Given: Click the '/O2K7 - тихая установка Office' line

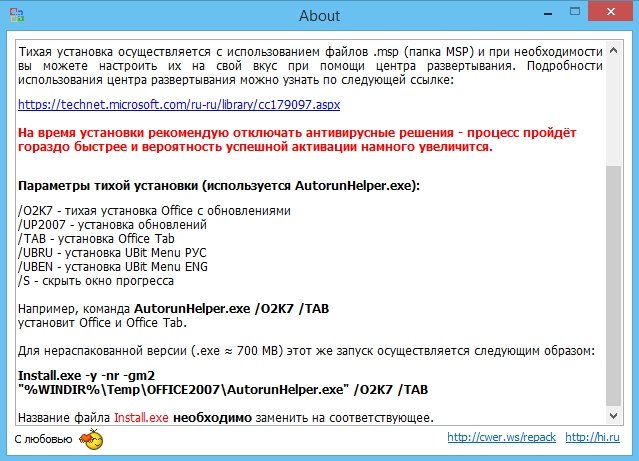Looking at the screenshot, I should pyautogui.click(x=154, y=211).
